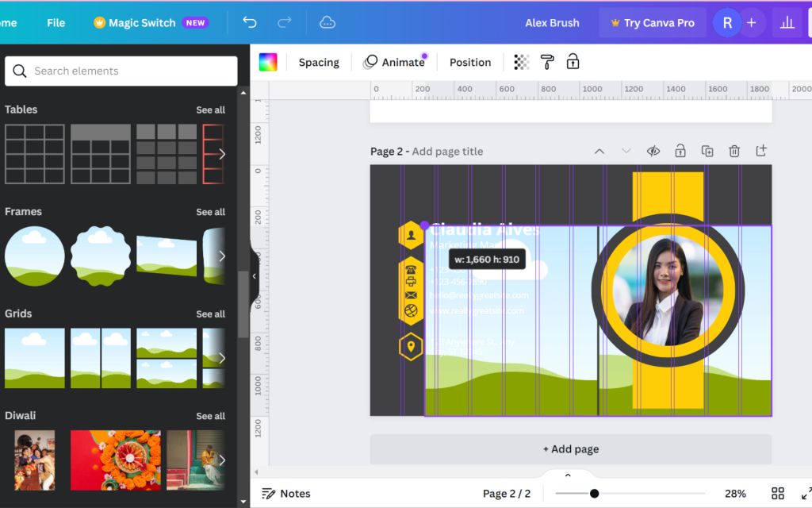Click the Add page button
This screenshot has width=812, height=508.
(571, 449)
